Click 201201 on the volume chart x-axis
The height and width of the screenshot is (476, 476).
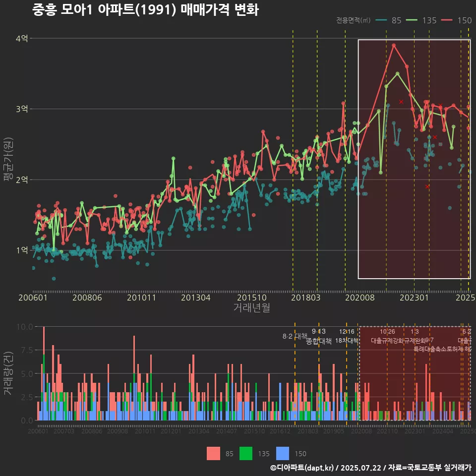(171, 431)
